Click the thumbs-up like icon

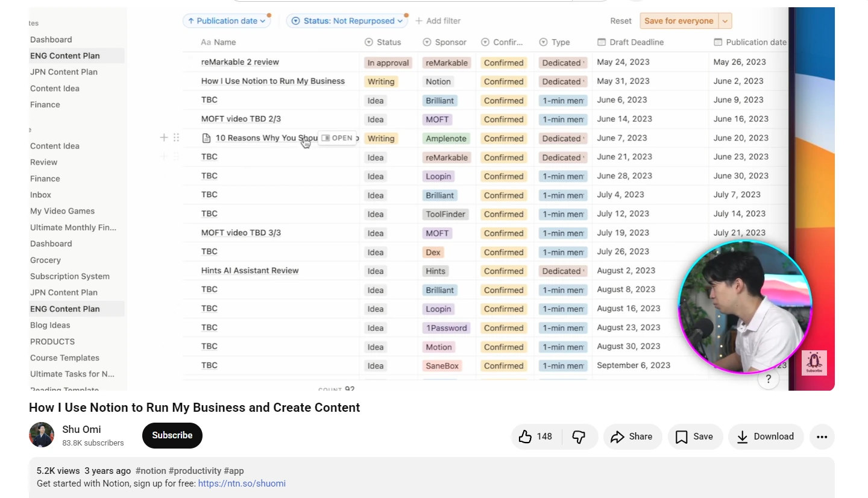[525, 437]
